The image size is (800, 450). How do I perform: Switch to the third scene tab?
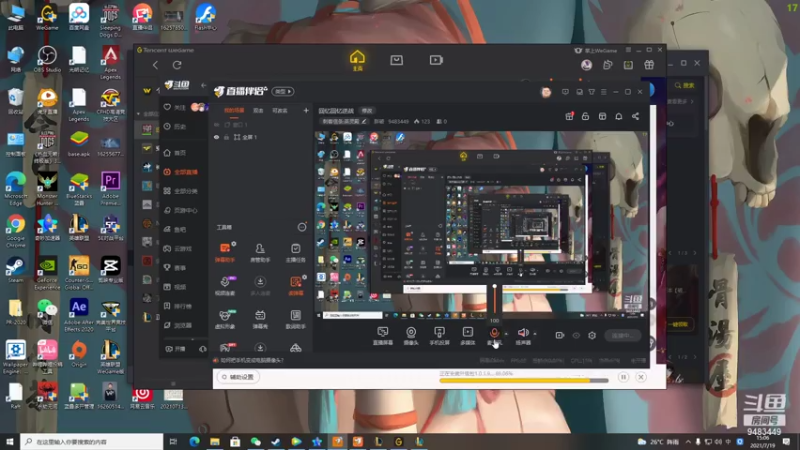(x=280, y=110)
